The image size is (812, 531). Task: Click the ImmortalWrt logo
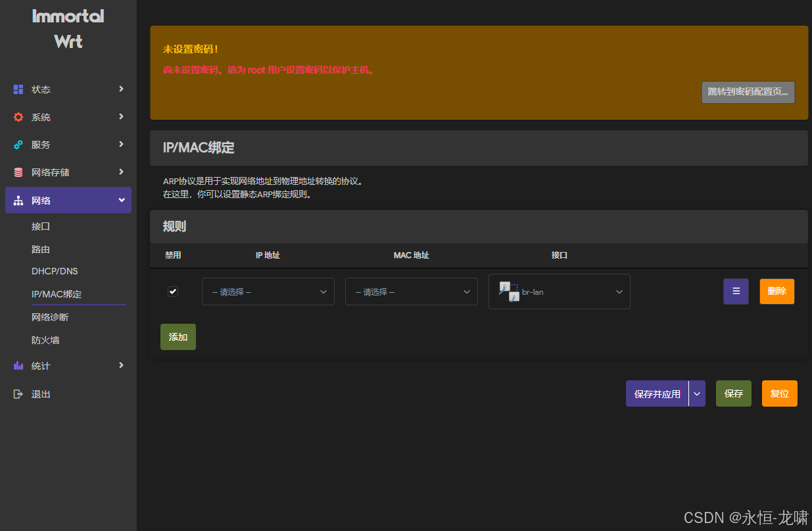pos(68,28)
